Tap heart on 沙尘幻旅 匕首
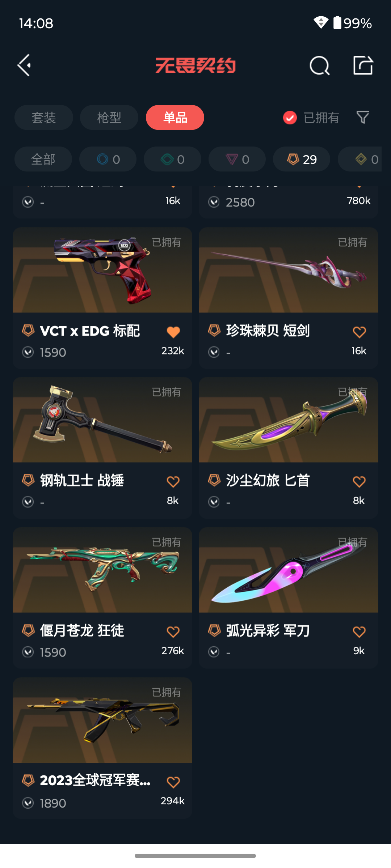 [x=359, y=482]
